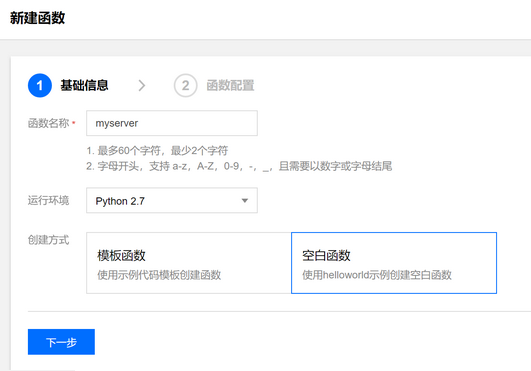Click the 运行环境 label
This screenshot has width=531, height=371.
click(48, 200)
